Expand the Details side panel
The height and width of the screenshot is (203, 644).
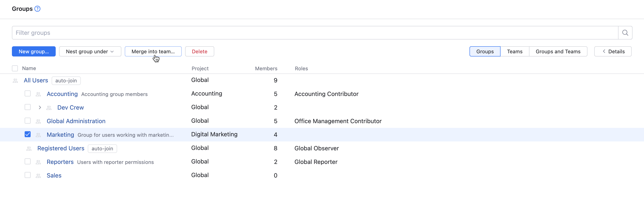tap(613, 51)
